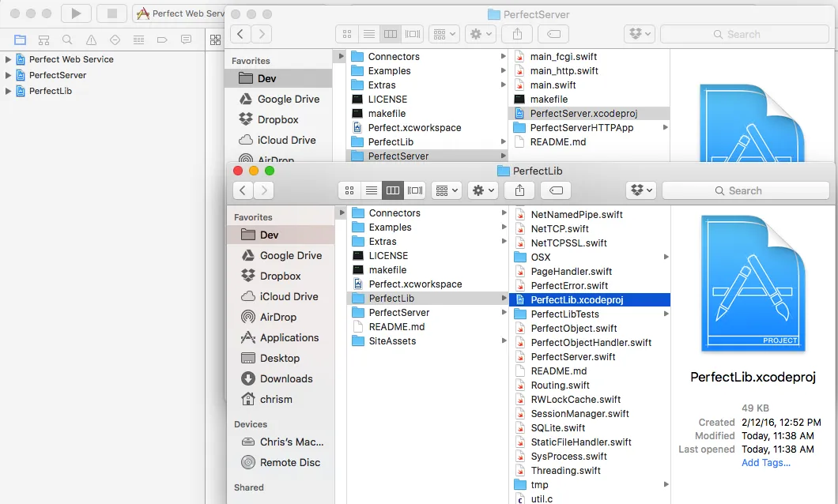The width and height of the screenshot is (838, 504).
Task: Select Desktop in PerfectLib window sidebar
Action: (x=281, y=358)
